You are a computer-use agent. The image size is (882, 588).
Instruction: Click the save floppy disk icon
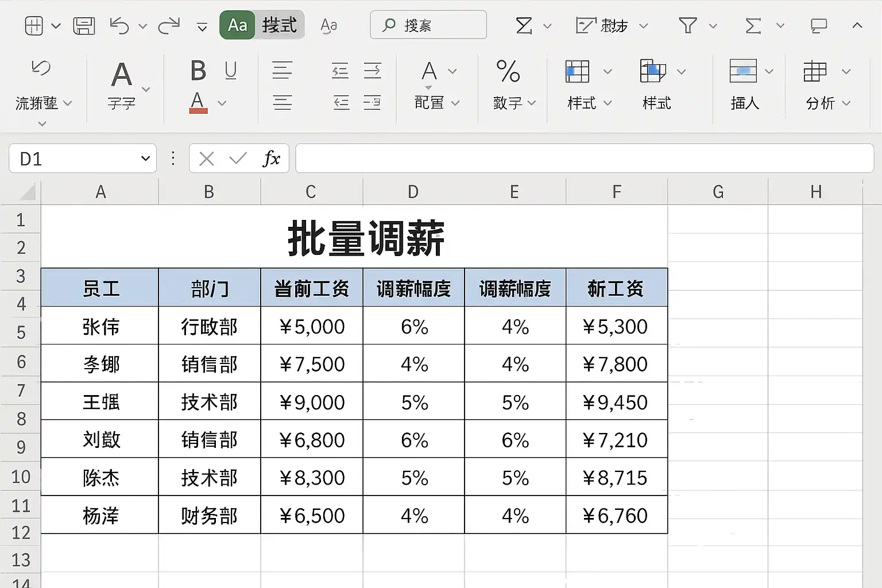pyautogui.click(x=84, y=26)
